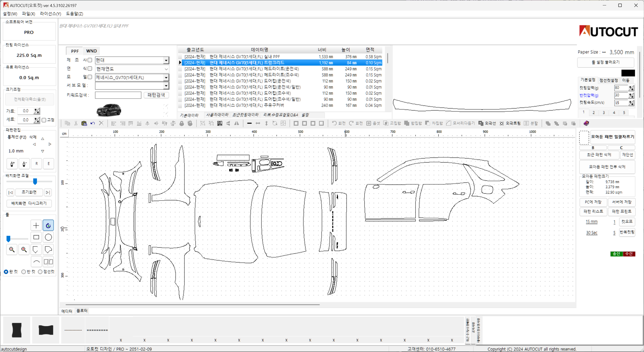Click the vertical double-arrow icon
644x352 pixels.
266,123
